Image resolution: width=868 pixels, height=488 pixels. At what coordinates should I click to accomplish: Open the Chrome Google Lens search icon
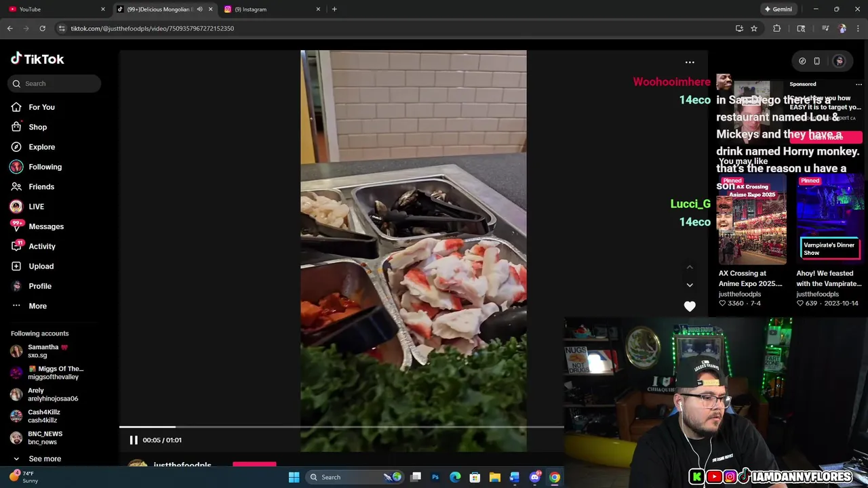801,28
